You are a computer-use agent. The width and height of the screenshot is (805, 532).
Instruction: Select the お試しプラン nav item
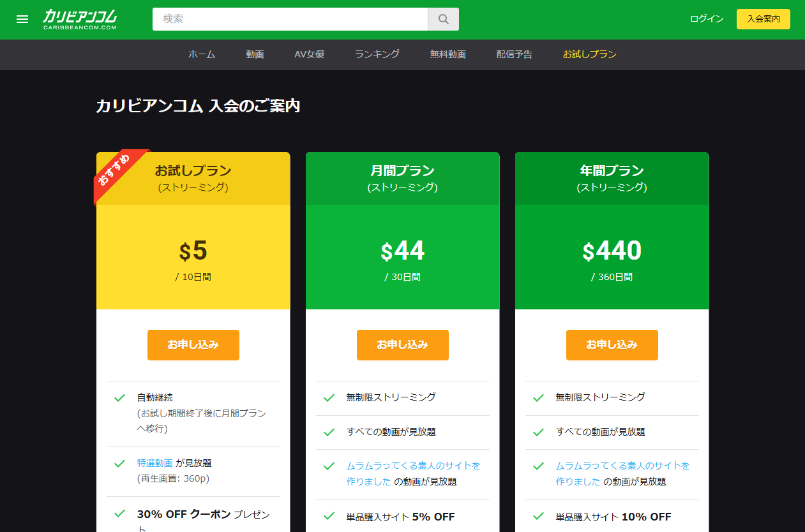click(590, 54)
